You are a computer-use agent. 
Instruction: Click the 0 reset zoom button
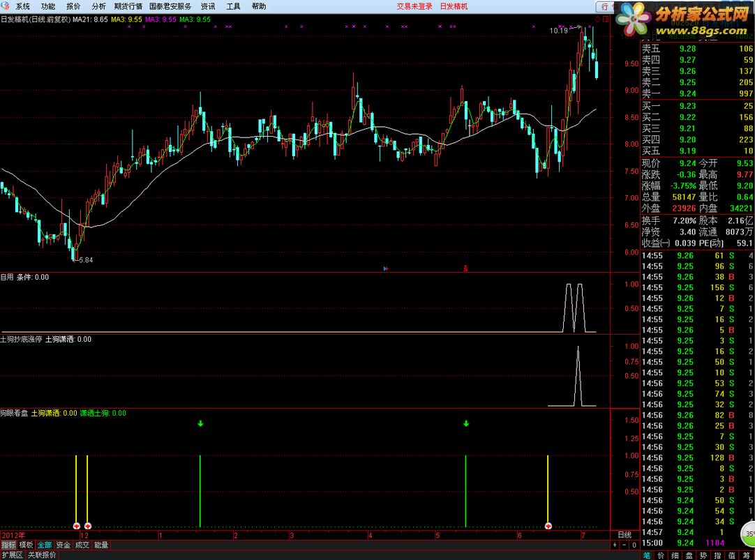point(634,545)
